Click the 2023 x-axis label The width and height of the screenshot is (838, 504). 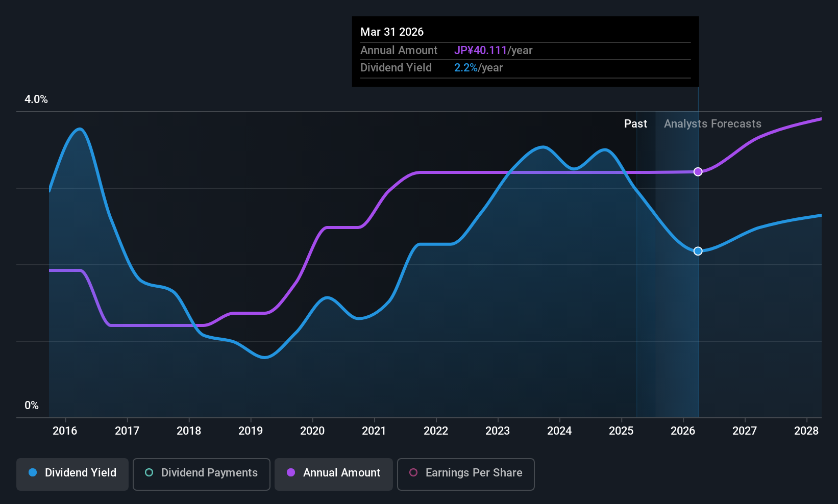click(498, 431)
